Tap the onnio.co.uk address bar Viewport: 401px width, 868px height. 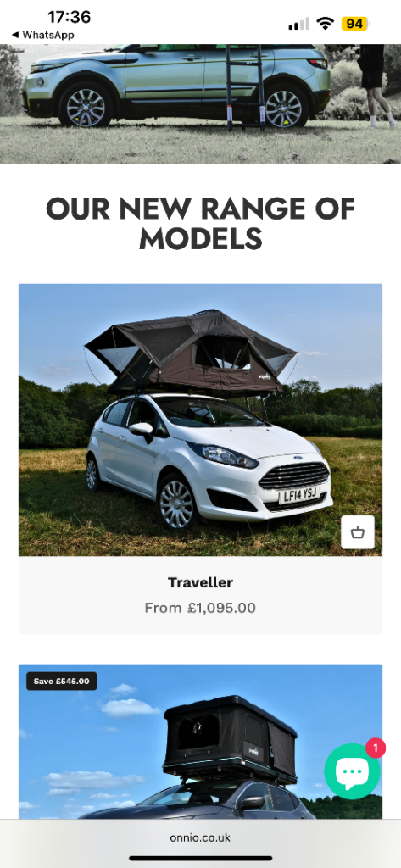coord(200,837)
